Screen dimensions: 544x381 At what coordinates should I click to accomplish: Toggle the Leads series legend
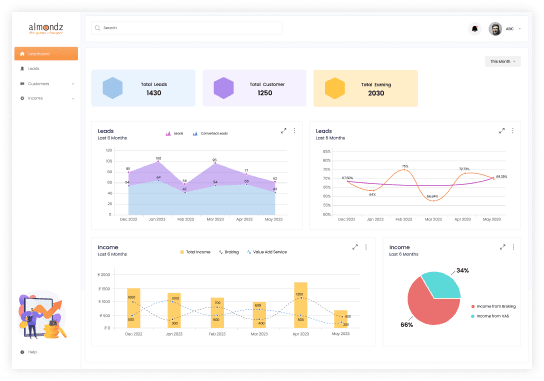click(174, 134)
